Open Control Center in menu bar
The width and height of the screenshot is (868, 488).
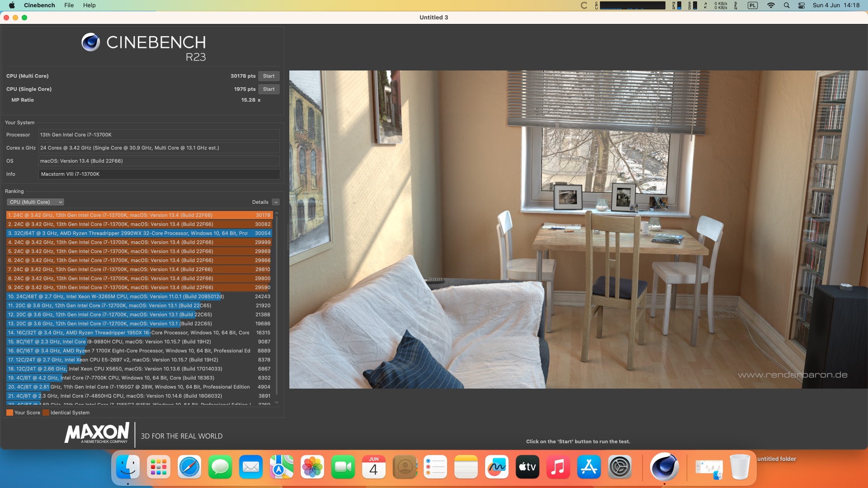802,5
